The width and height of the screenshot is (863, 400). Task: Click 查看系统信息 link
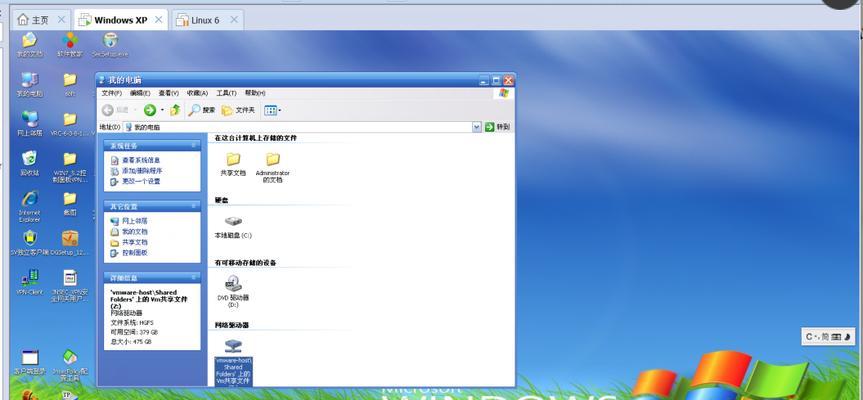tap(141, 160)
